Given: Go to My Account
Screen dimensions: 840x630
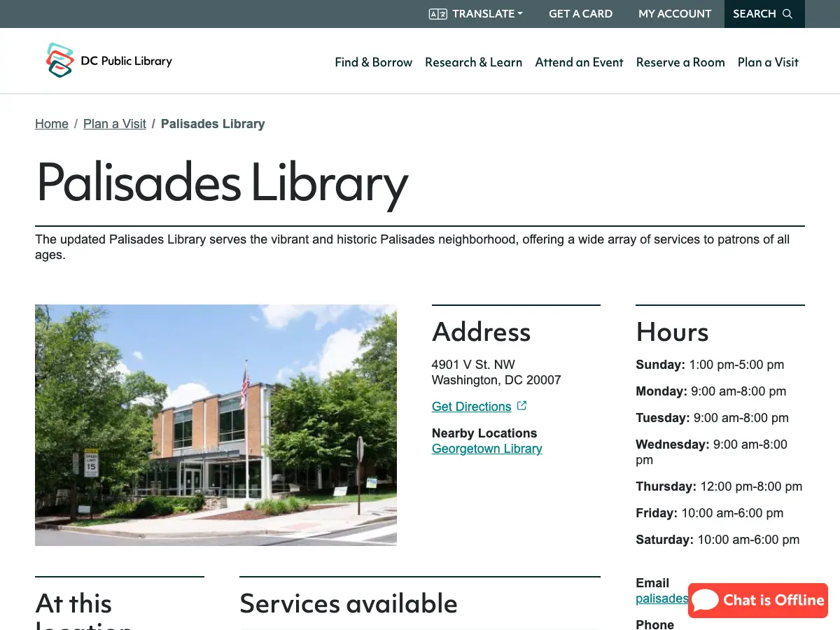Looking at the screenshot, I should pos(675,14).
